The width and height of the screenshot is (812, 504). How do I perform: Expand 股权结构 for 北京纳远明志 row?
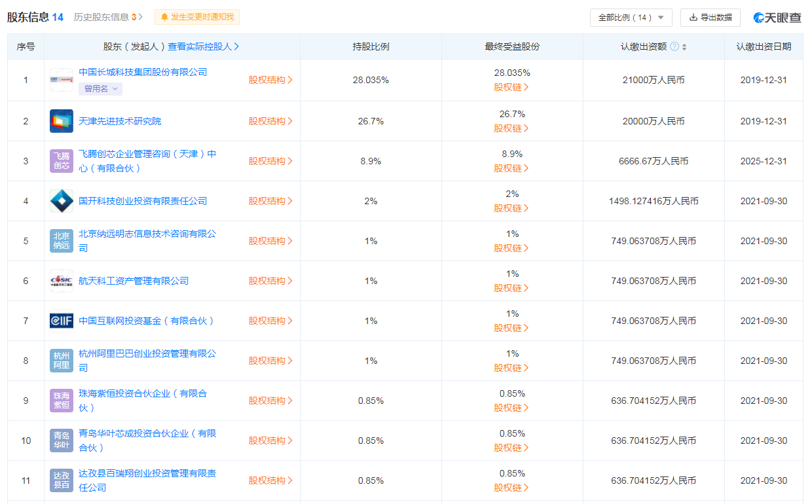(270, 241)
